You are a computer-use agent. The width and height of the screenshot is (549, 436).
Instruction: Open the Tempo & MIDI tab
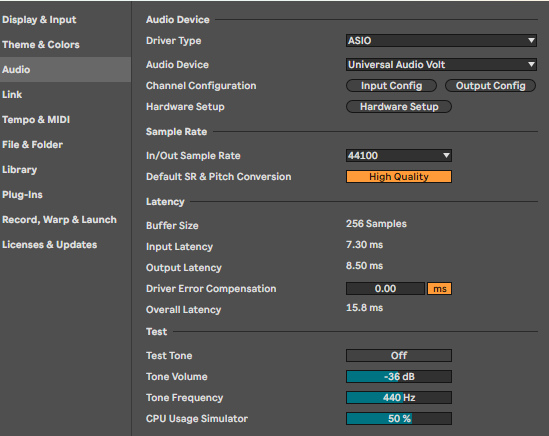tap(65, 119)
